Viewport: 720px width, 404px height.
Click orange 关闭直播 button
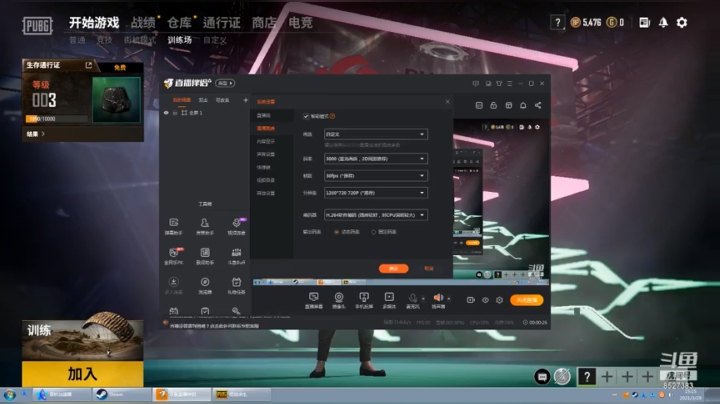point(527,300)
